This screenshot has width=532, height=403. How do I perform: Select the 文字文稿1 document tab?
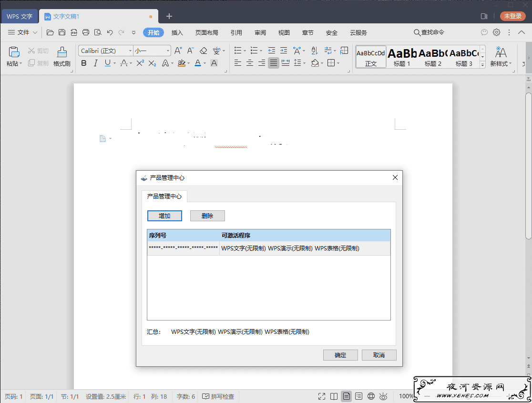pyautogui.click(x=98, y=16)
